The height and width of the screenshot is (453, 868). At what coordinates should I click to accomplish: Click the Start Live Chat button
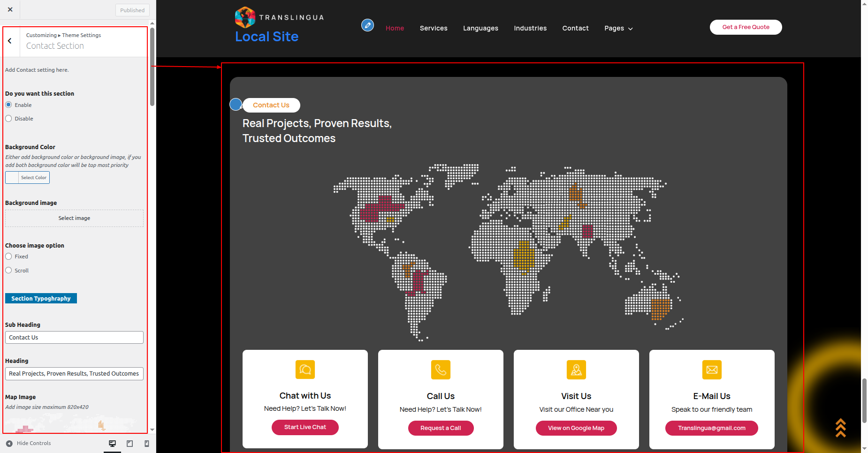pyautogui.click(x=305, y=427)
